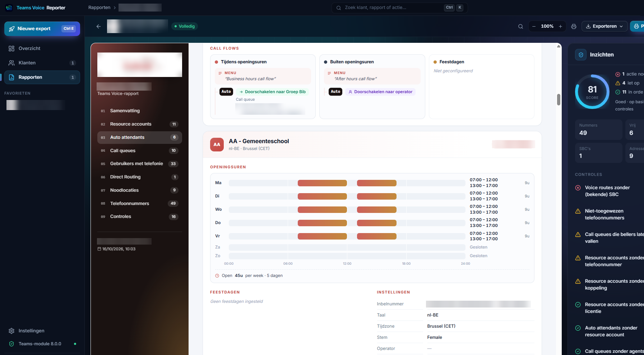Zoom in with the plus icon
The height and width of the screenshot is (355, 644).
tap(560, 26)
